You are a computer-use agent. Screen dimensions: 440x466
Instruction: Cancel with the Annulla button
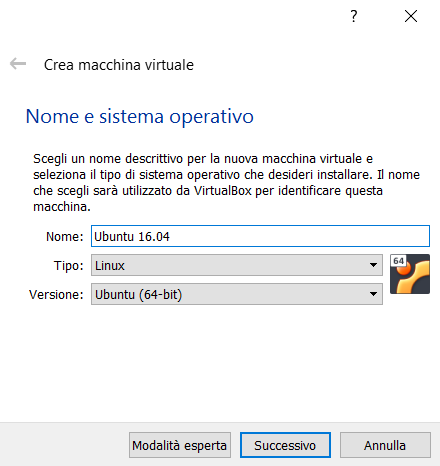(385, 445)
